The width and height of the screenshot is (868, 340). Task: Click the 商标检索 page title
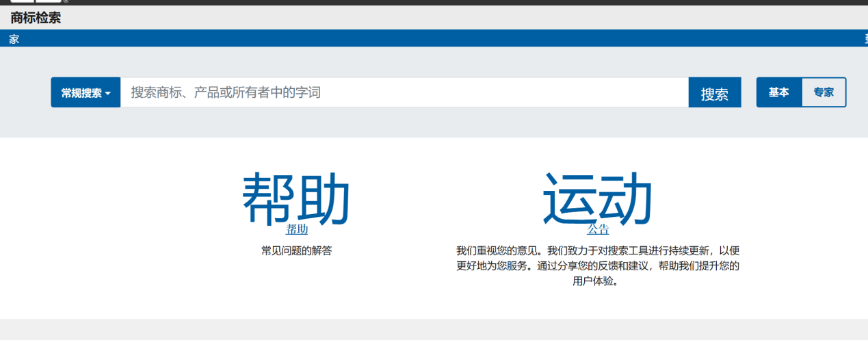(36, 18)
